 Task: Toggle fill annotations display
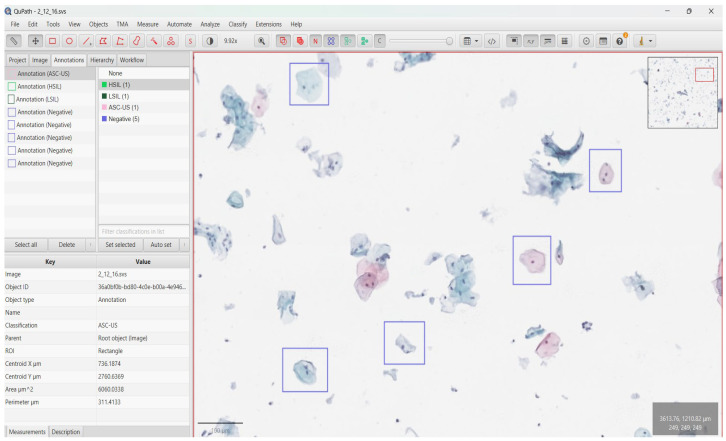(x=300, y=41)
